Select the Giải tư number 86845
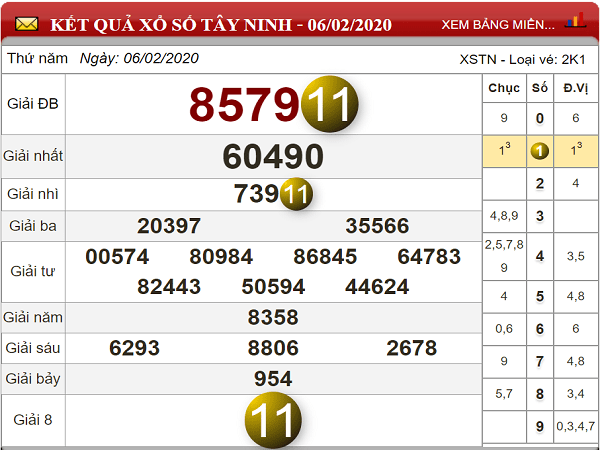This screenshot has width=600, height=450. coord(325,256)
